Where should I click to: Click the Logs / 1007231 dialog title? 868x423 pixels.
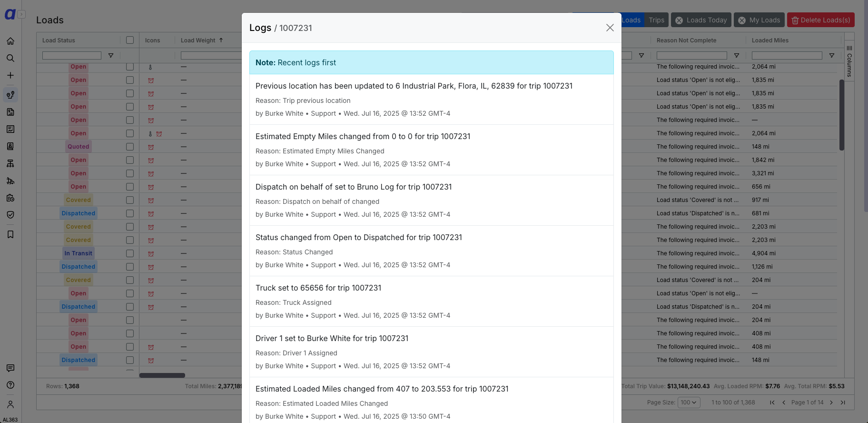[x=281, y=28]
